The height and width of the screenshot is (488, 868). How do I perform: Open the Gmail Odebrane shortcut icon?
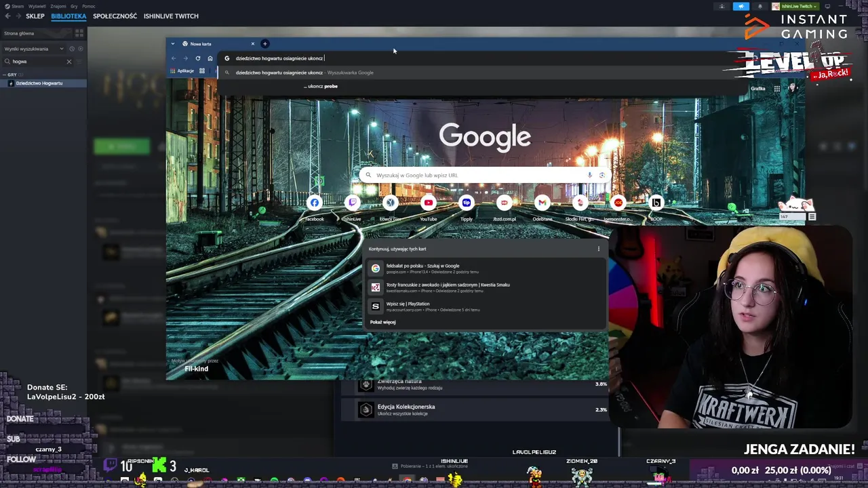click(542, 203)
